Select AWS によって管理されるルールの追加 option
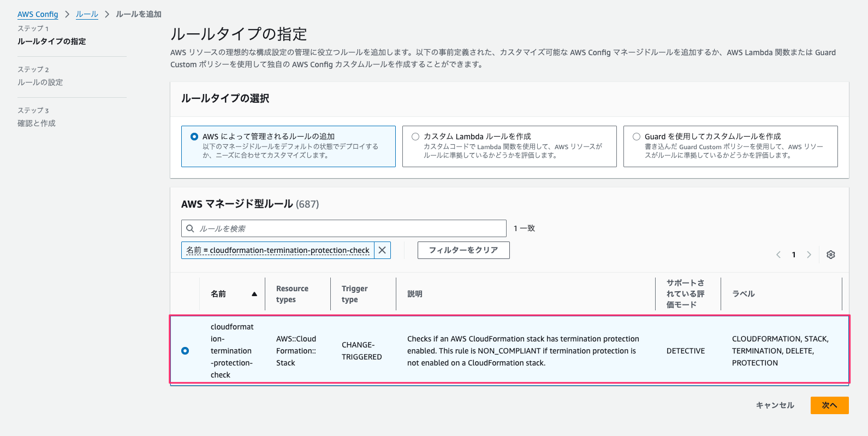Screen dimensions: 868x436 point(194,137)
